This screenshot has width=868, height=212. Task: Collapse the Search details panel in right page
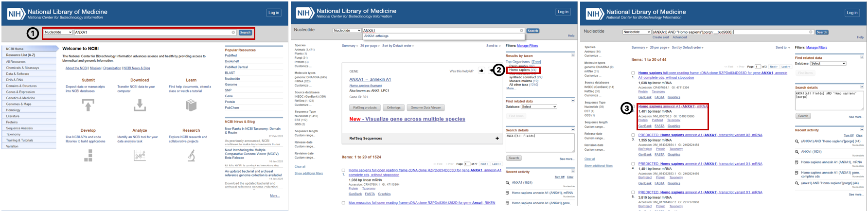862,87
